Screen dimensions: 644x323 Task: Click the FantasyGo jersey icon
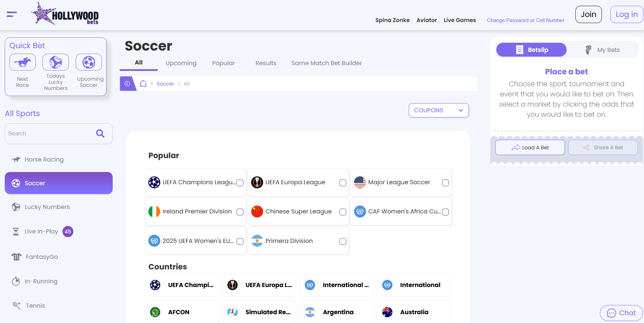[x=16, y=257]
